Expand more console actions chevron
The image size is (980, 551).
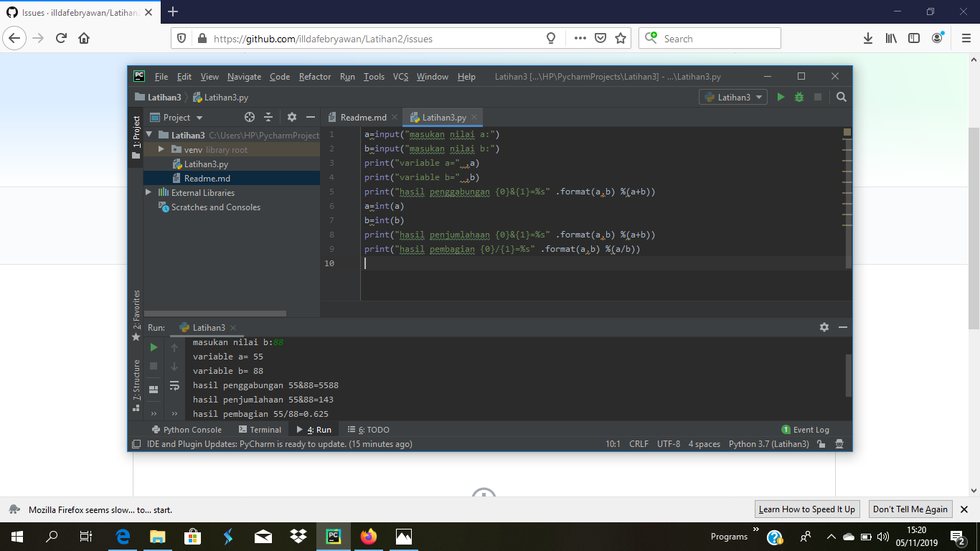pyautogui.click(x=174, y=414)
